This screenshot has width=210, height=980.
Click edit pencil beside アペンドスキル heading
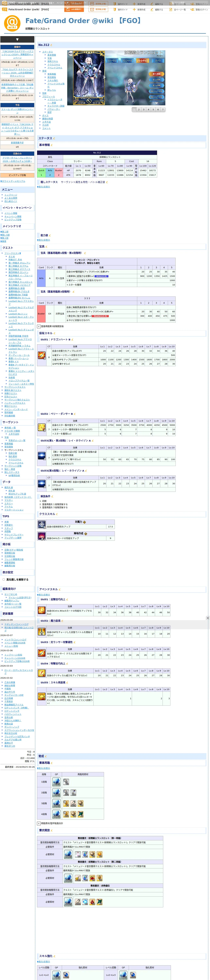click(60, 589)
